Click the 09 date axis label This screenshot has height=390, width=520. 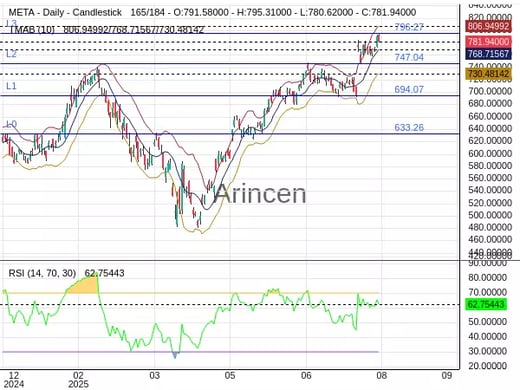click(x=447, y=376)
